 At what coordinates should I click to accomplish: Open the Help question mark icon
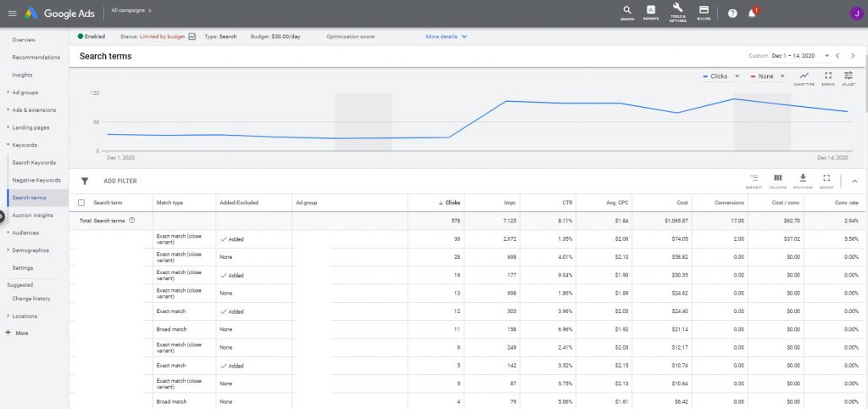[x=732, y=14]
